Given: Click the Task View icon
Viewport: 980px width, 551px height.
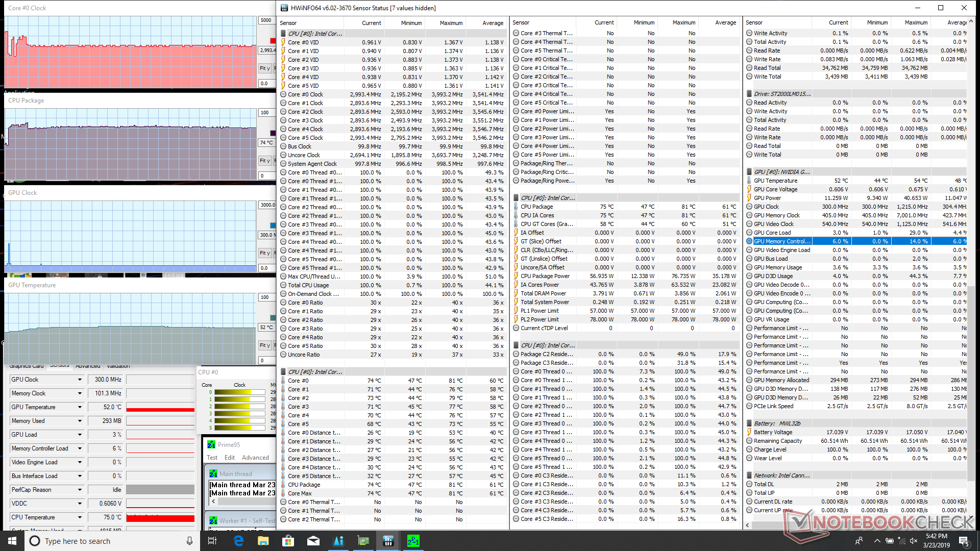Looking at the screenshot, I should point(213,541).
